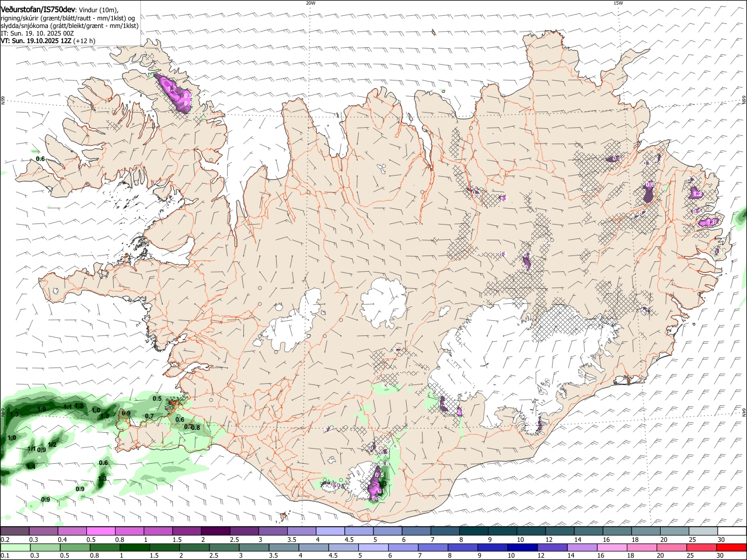Select the darkest green swatch labeled 1
This screenshot has width=747, height=560.
135,547
